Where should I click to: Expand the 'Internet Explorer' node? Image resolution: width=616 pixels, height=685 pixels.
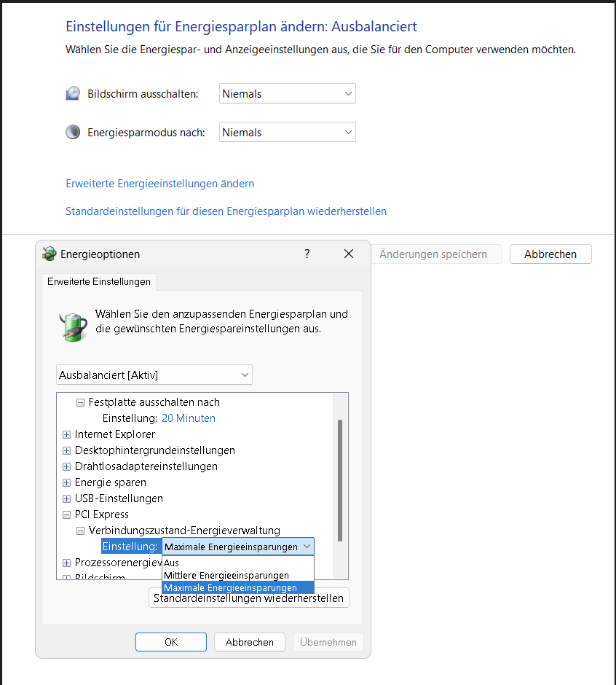(x=66, y=434)
